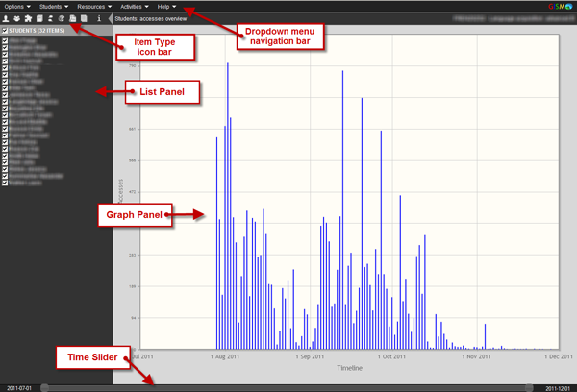Image resolution: width=577 pixels, height=392 pixels.
Task: Select the globe-and-pencil item type icon
Action: 62,19
